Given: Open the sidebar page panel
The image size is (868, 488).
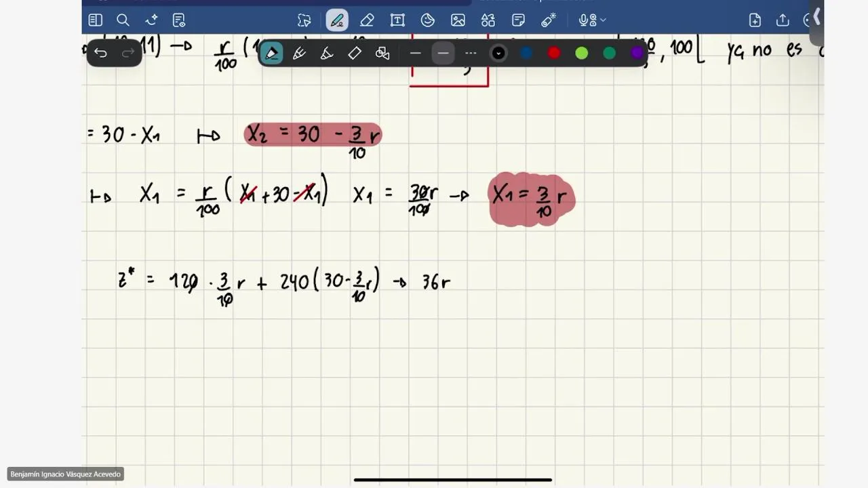Looking at the screenshot, I should pos(96,20).
